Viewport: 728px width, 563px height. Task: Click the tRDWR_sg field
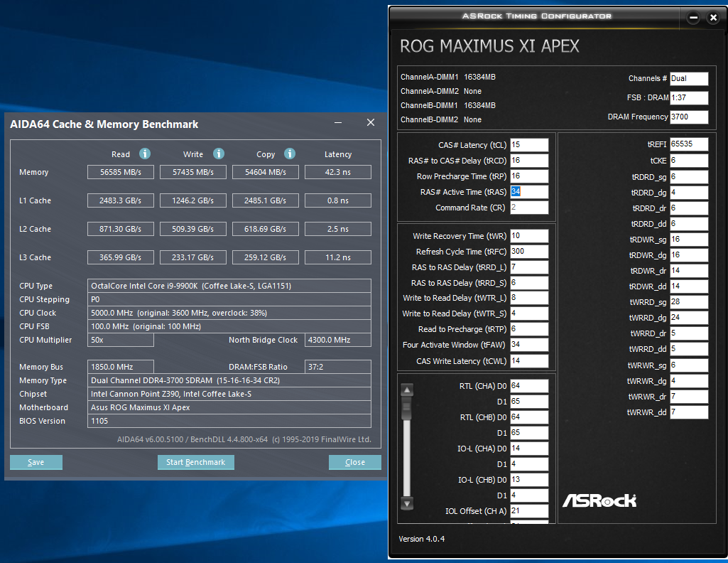(689, 240)
